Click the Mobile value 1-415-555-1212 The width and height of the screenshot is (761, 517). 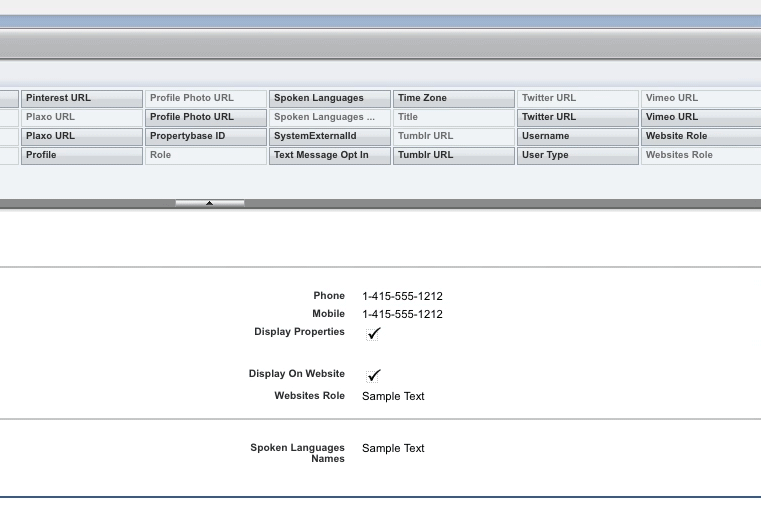pos(402,314)
